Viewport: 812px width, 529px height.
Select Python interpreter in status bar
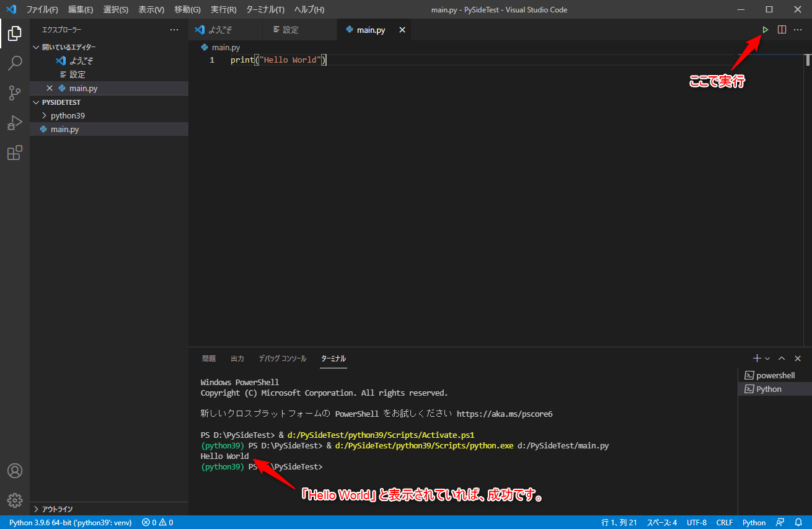[x=70, y=522]
